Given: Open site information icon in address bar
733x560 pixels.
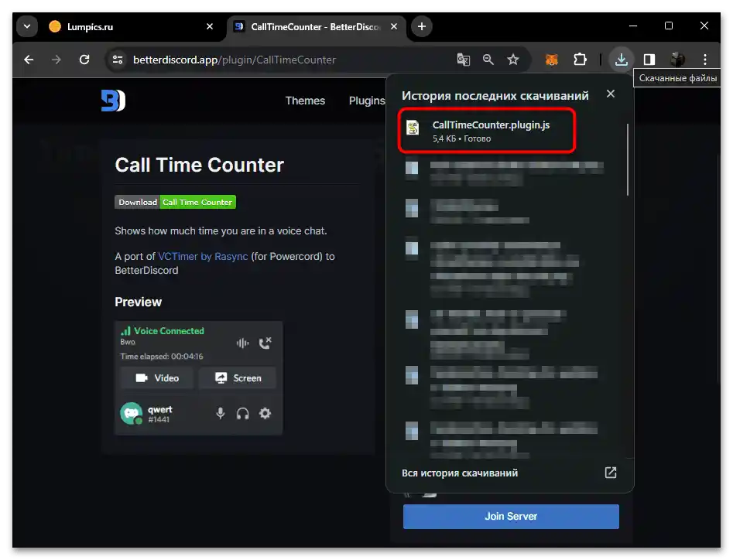Looking at the screenshot, I should point(118,60).
